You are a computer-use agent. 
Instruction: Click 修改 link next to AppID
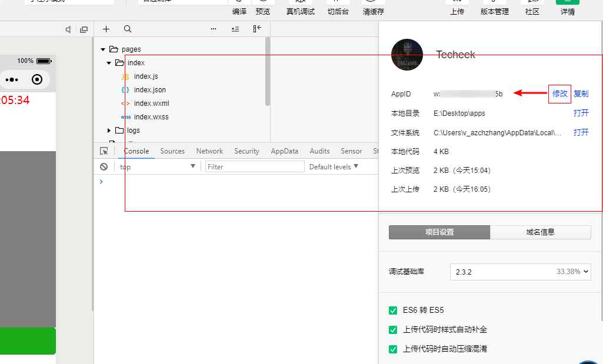point(559,93)
